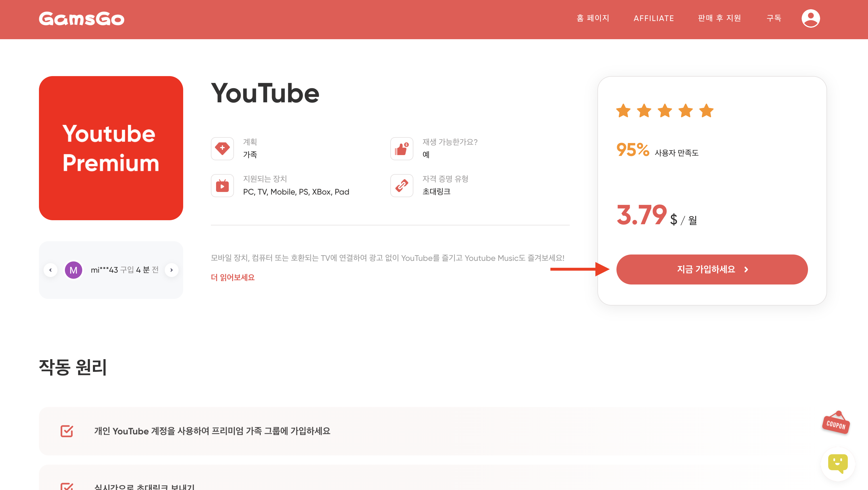Show previous purchase notification
868x490 pixels.
50,270
